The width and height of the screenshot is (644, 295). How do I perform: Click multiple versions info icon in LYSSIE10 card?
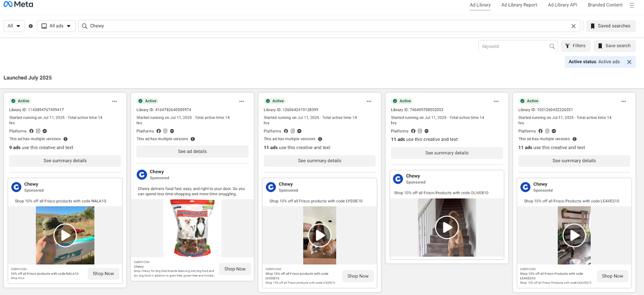320,139
